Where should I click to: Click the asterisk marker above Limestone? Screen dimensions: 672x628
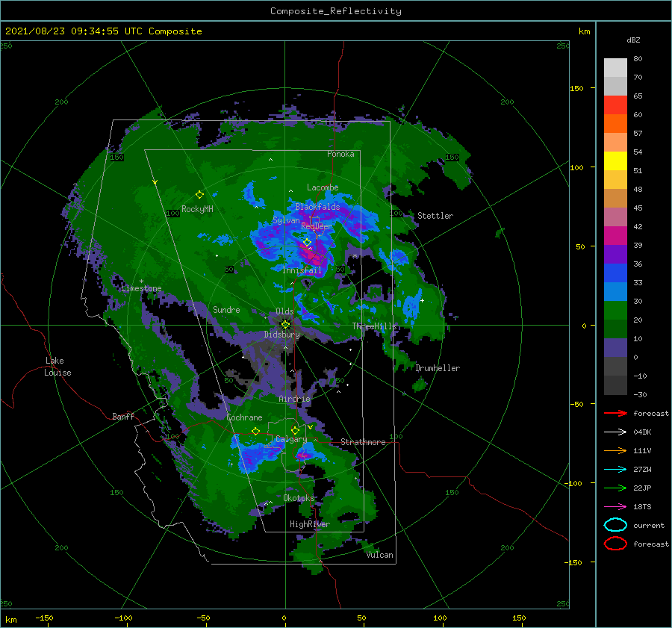(x=141, y=282)
